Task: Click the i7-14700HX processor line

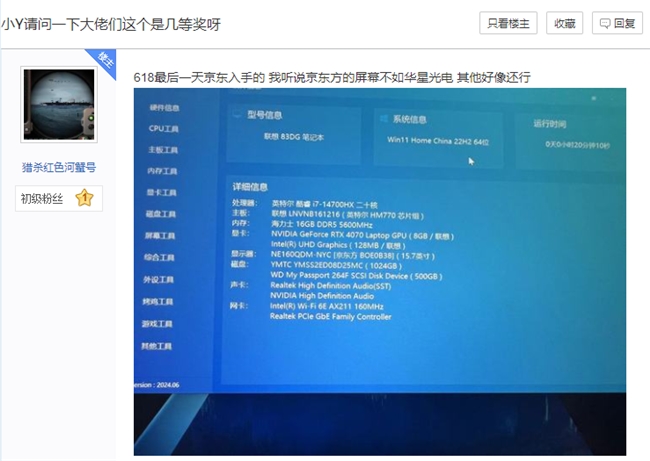Action: click(x=324, y=204)
